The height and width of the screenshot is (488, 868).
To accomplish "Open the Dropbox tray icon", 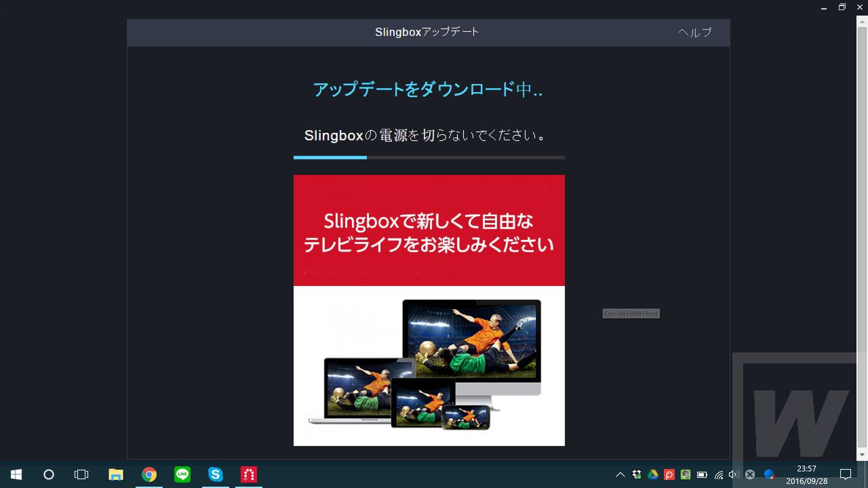I will click(637, 474).
